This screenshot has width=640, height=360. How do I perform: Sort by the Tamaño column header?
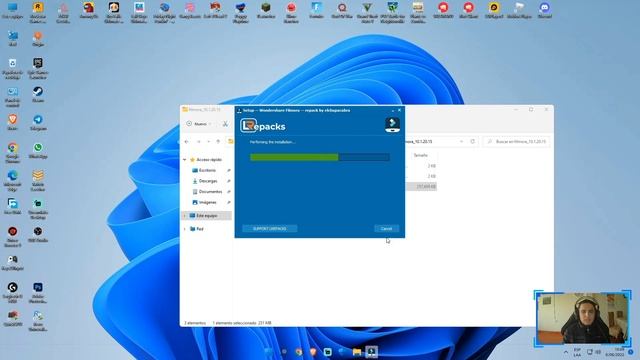[x=421, y=156]
